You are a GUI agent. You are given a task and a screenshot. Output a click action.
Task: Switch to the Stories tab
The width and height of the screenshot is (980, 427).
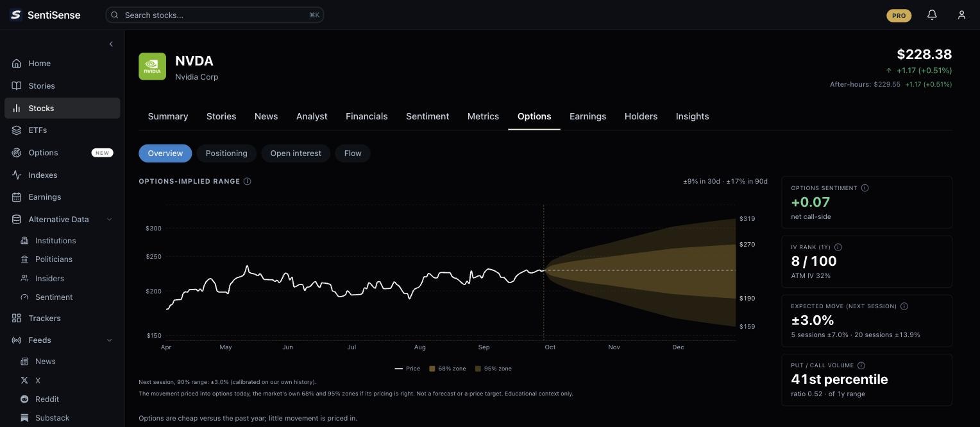click(221, 117)
